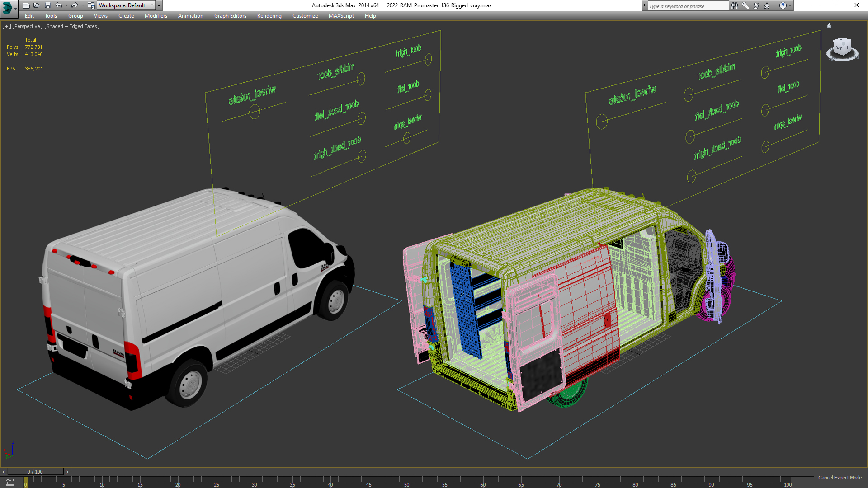This screenshot has height=488, width=868.
Task: Redo the last scene operation
Action: 75,5
